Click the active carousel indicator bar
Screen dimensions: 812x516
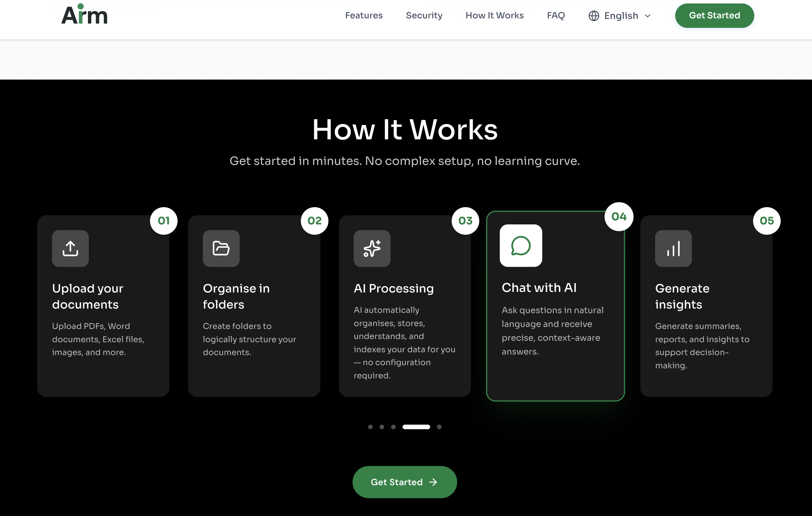pyautogui.click(x=416, y=427)
